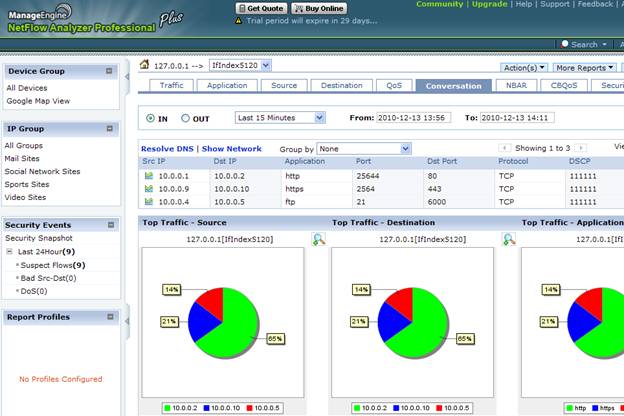
Task: Collapse Last 24Hour tree node
Action: coord(9,252)
